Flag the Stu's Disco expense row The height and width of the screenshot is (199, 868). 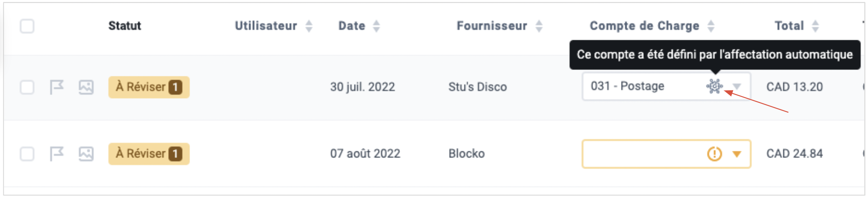pyautogui.click(x=56, y=87)
